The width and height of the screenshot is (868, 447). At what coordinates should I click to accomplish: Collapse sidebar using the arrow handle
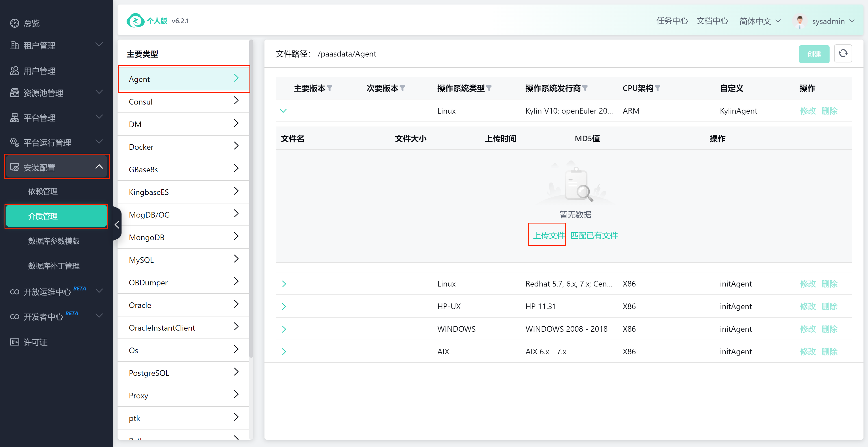pos(117,224)
